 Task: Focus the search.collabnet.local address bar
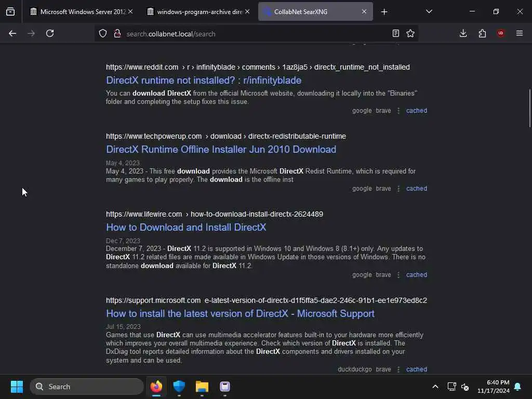(x=256, y=34)
